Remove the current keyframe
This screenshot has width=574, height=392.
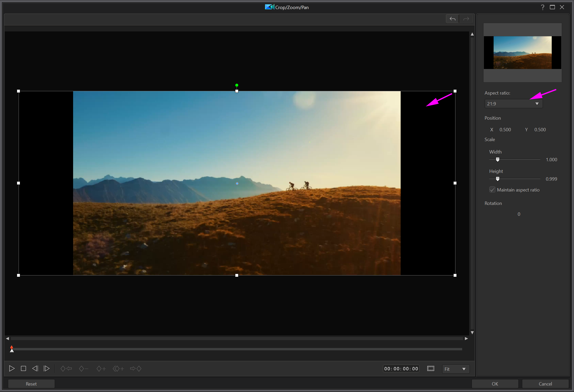pyautogui.click(x=83, y=369)
